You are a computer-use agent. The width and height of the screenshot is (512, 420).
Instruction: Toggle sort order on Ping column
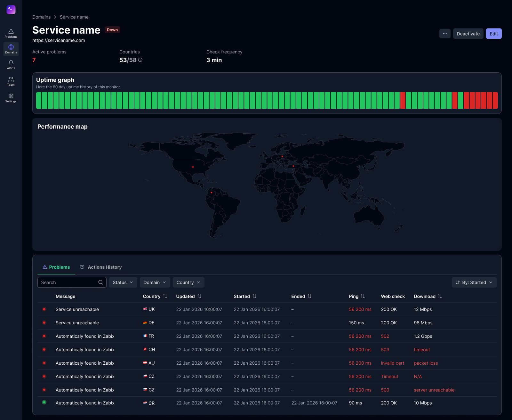point(363,296)
